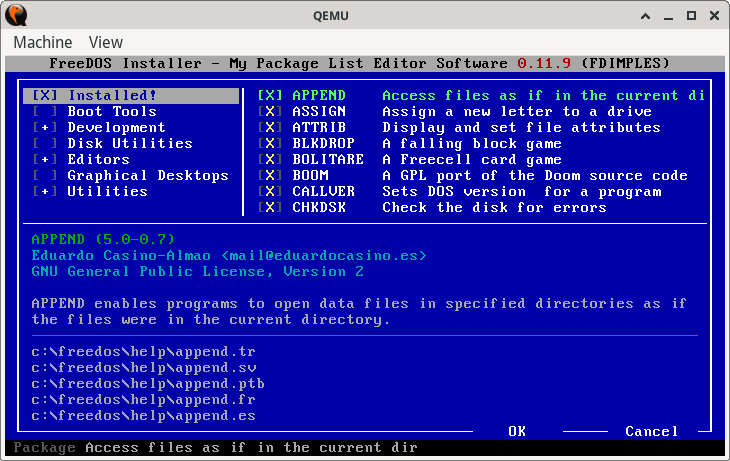
Task: Select the Editors group name
Action: pos(98,159)
